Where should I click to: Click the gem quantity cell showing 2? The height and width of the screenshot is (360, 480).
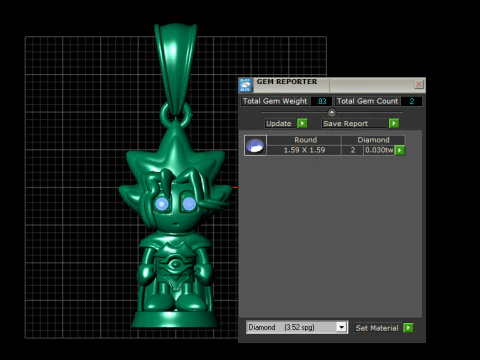click(353, 150)
